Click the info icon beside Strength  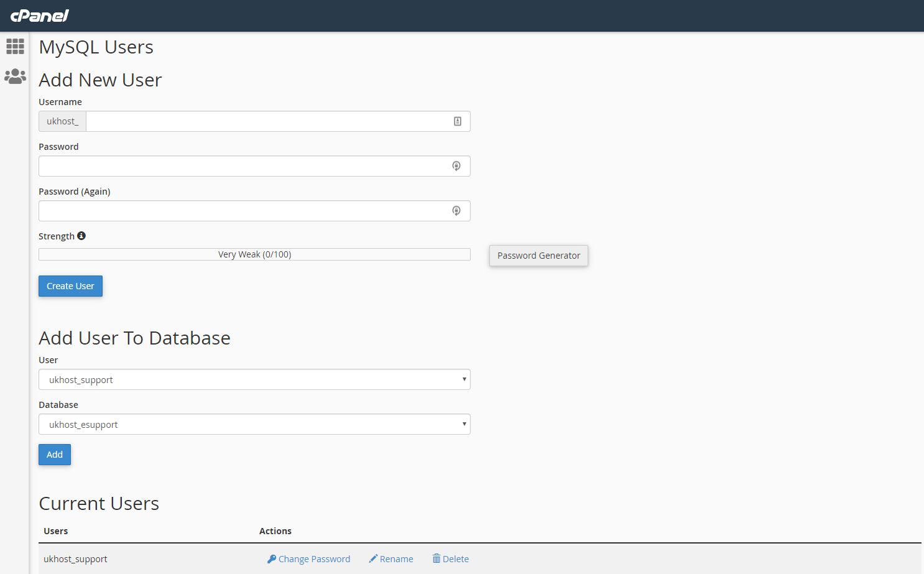81,235
